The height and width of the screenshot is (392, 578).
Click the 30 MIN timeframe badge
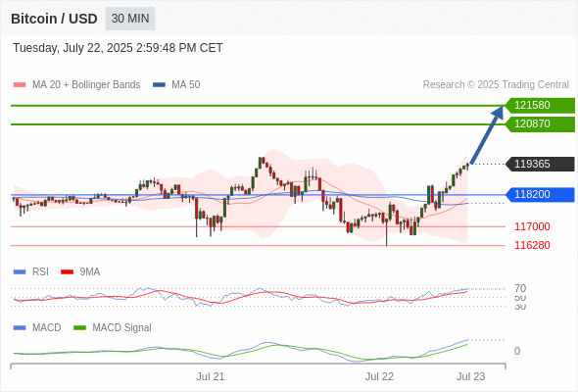coord(130,19)
